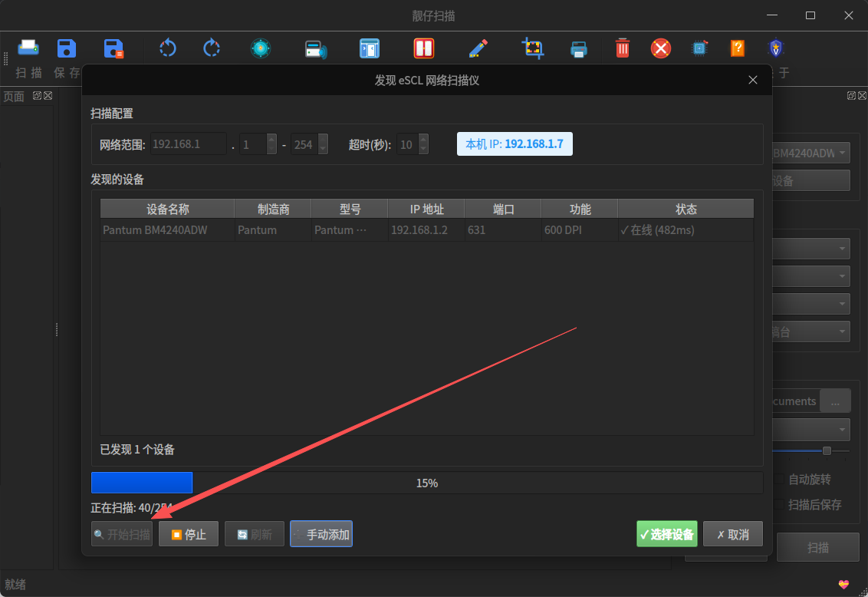Click the network scanner device toolbar icon
868x597 pixels.
pyautogui.click(x=316, y=49)
